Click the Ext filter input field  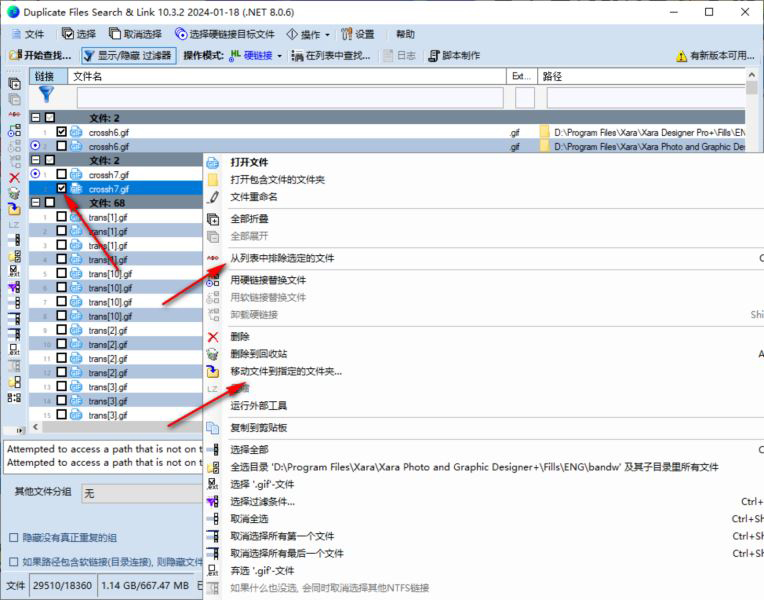click(525, 98)
